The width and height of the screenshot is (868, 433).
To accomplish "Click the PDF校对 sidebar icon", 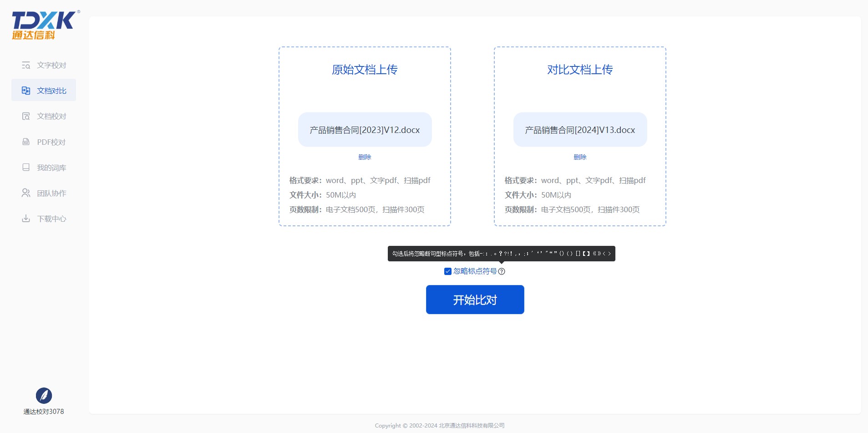I will pos(26,142).
